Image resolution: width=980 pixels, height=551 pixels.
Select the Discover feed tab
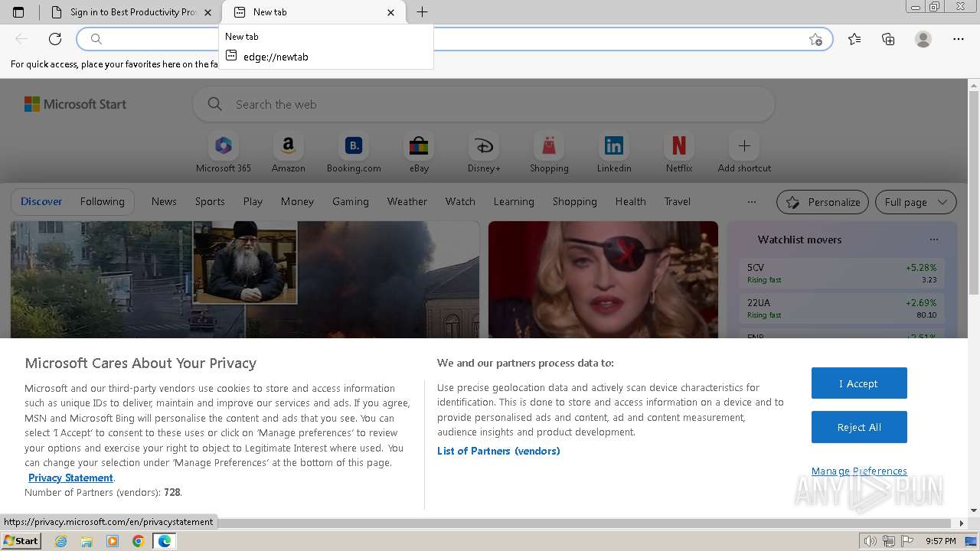coord(41,201)
